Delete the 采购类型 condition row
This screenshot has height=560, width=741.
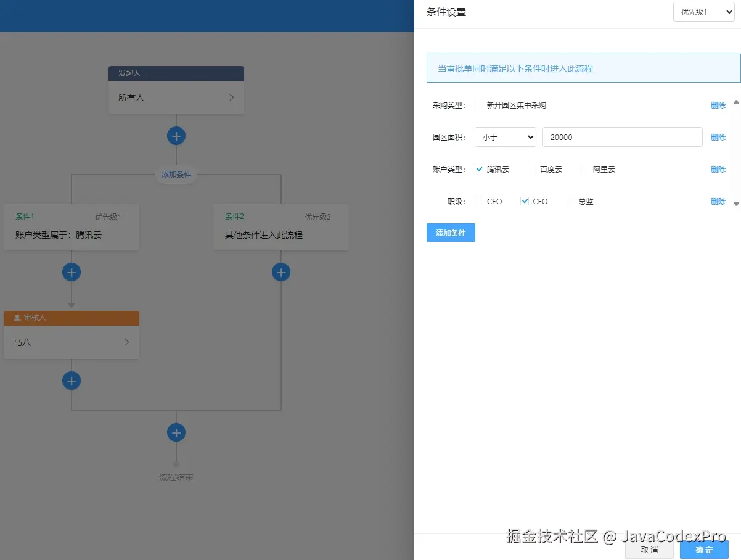[x=718, y=105]
